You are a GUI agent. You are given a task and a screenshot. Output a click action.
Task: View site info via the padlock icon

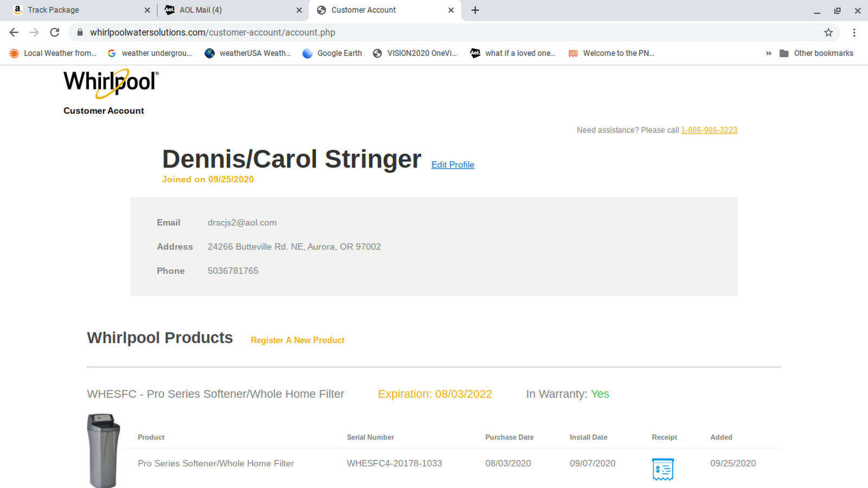80,33
